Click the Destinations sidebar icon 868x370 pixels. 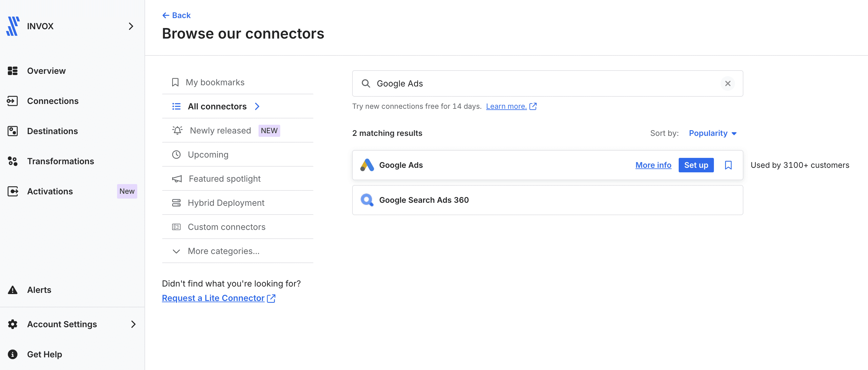(x=12, y=131)
